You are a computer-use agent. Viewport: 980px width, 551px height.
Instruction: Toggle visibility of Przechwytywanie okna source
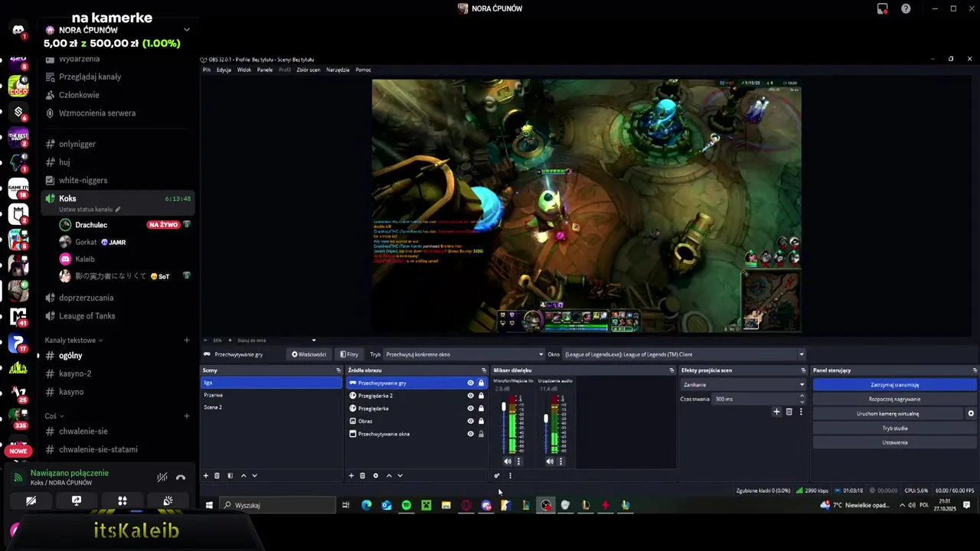coord(471,434)
